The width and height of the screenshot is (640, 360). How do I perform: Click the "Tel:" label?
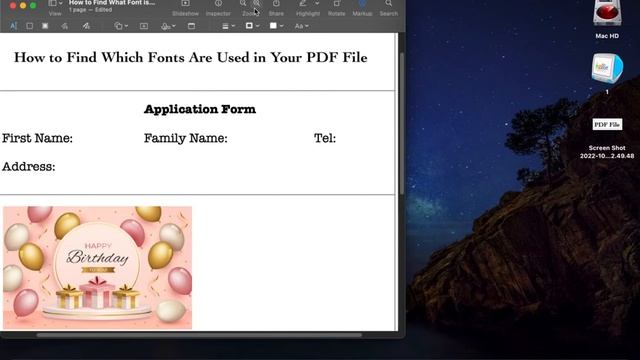click(325, 138)
